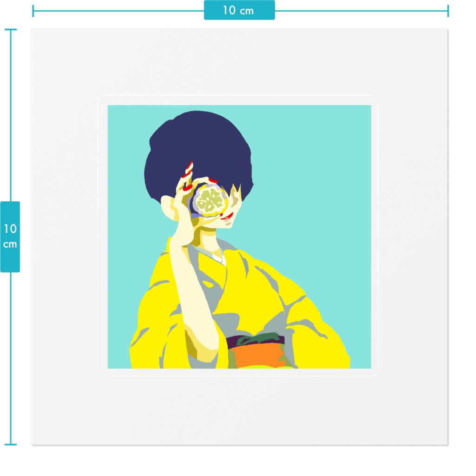Click the red fingernail on the raised finger

coord(190,165)
